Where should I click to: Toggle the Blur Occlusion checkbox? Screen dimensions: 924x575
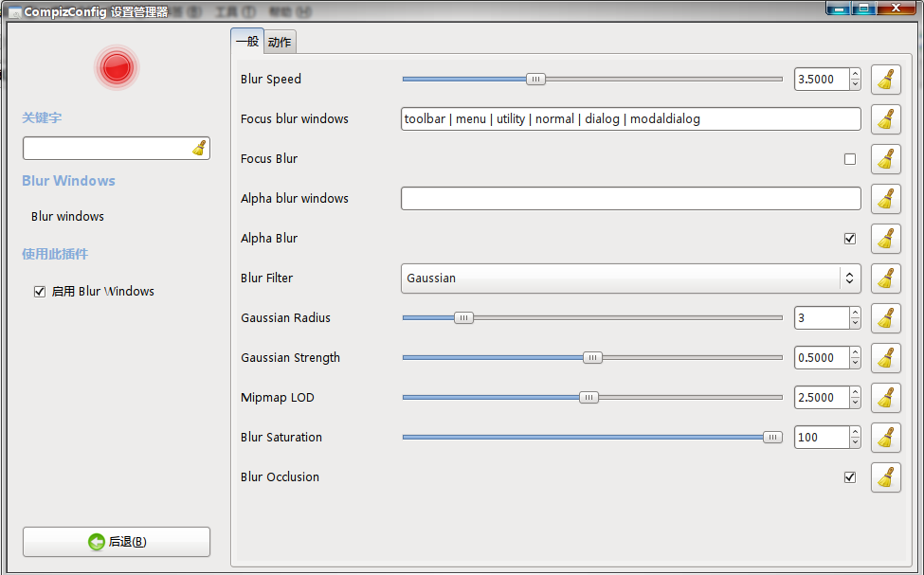[850, 477]
